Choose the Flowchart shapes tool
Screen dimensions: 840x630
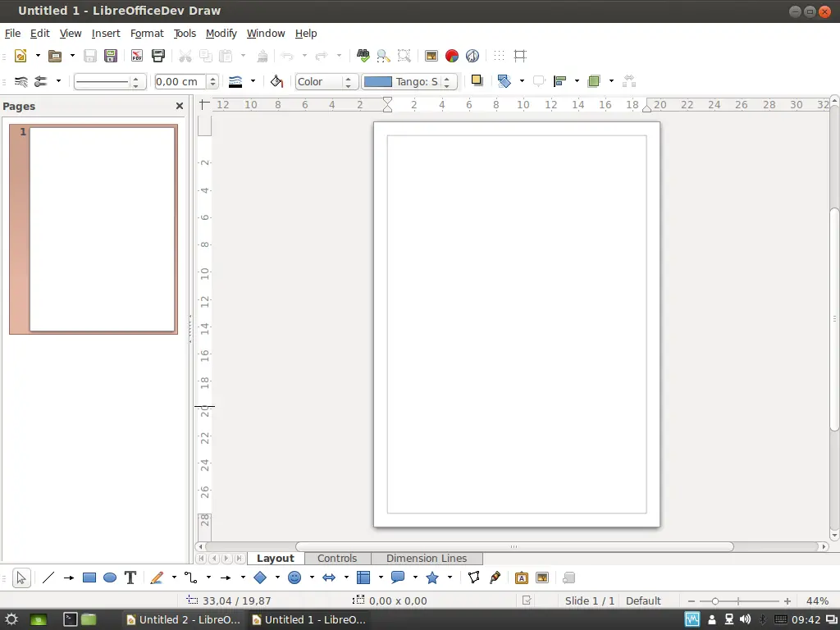coord(363,578)
